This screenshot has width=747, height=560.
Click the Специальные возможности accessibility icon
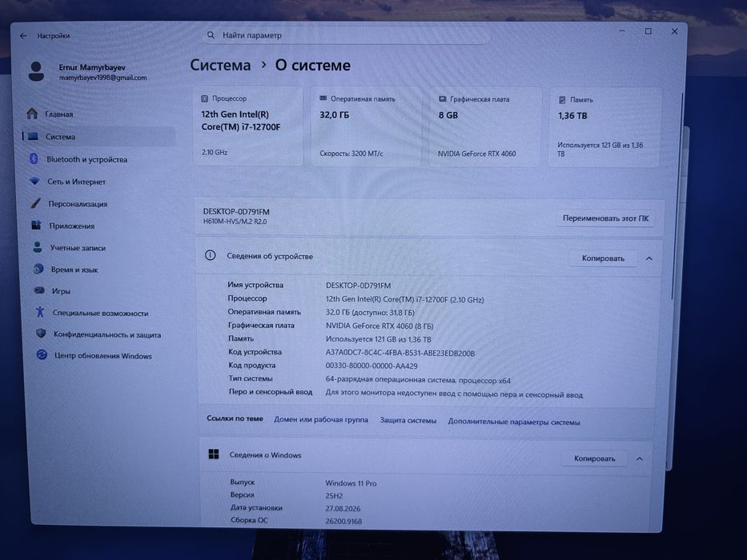(41, 312)
